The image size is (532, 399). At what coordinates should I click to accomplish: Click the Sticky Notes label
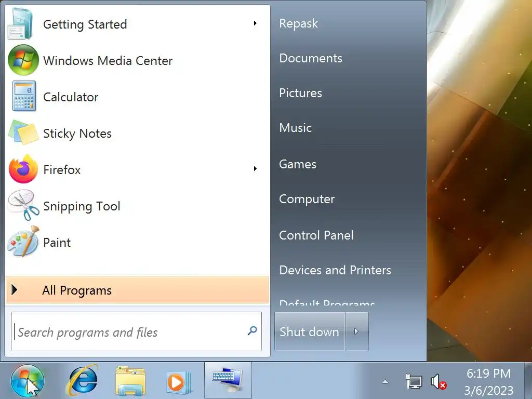(77, 134)
